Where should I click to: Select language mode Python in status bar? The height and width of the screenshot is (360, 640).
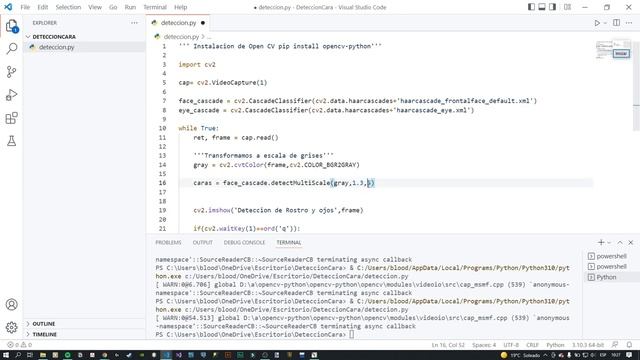point(555,345)
